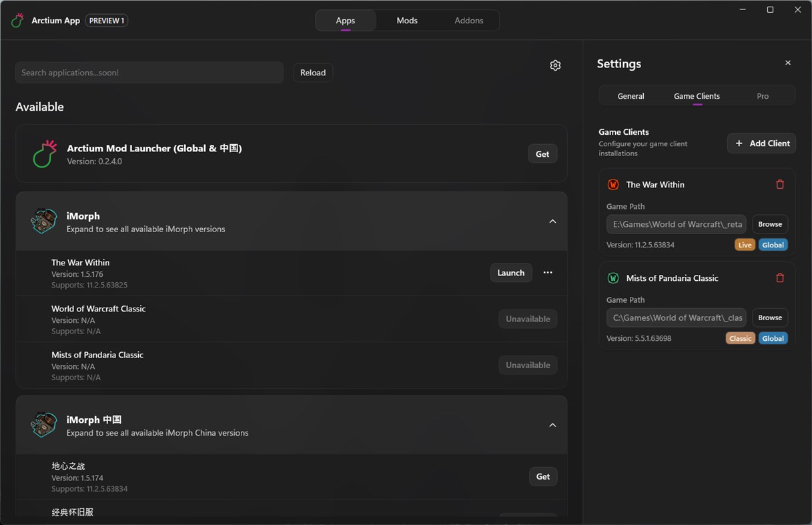Screen dimensions: 812x525
Task: Click the iMorph app icon
Action: pyautogui.click(x=43, y=221)
